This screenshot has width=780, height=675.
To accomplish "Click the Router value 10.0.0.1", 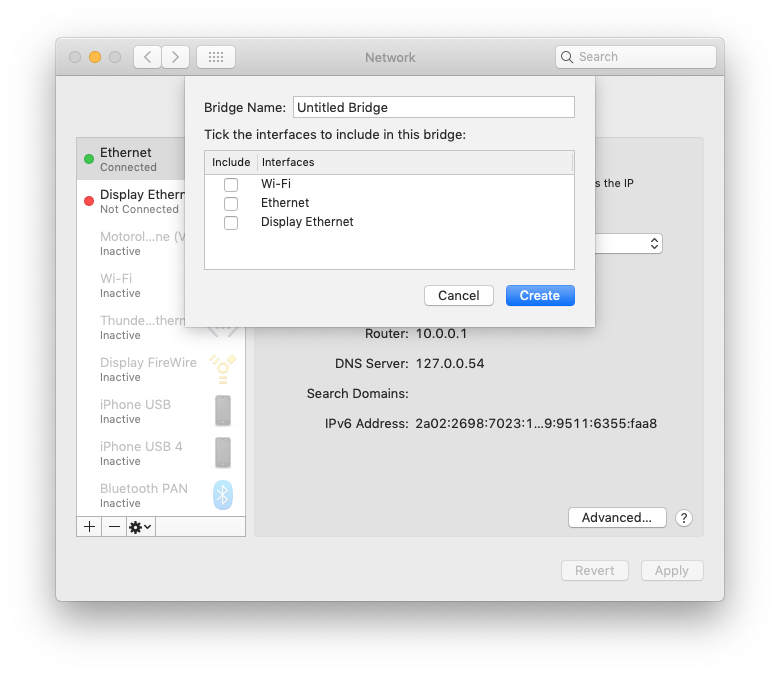I will (x=441, y=333).
